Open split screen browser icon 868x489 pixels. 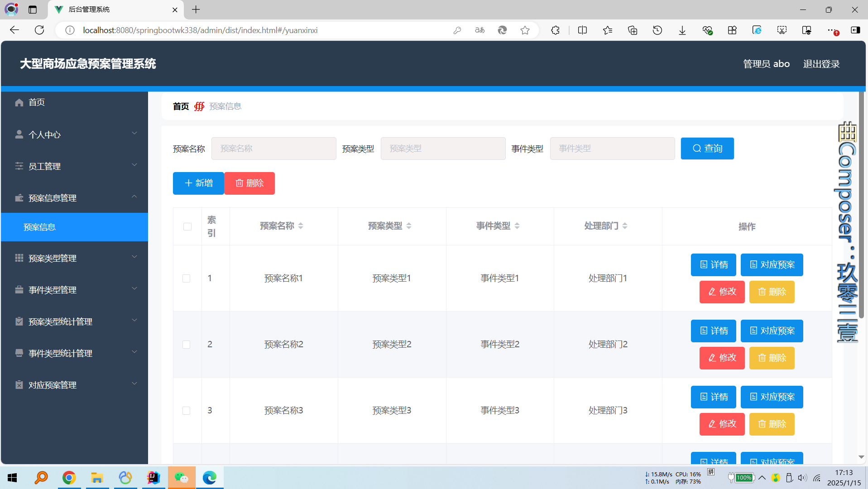click(582, 30)
